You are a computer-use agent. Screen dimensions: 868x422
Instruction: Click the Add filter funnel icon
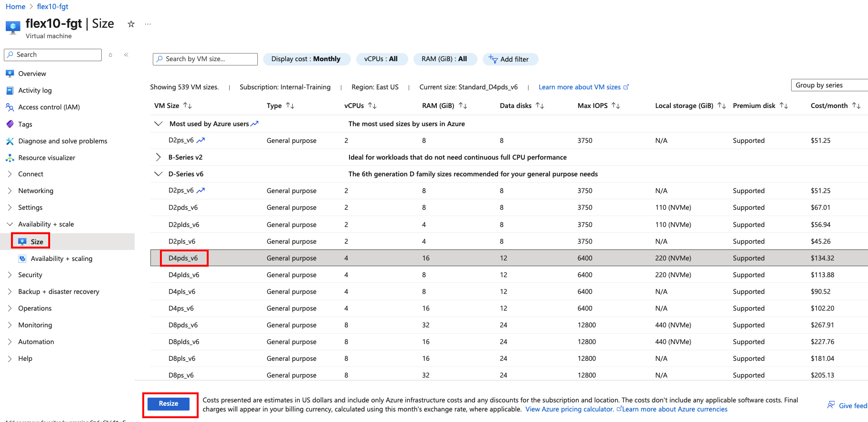[x=493, y=59]
